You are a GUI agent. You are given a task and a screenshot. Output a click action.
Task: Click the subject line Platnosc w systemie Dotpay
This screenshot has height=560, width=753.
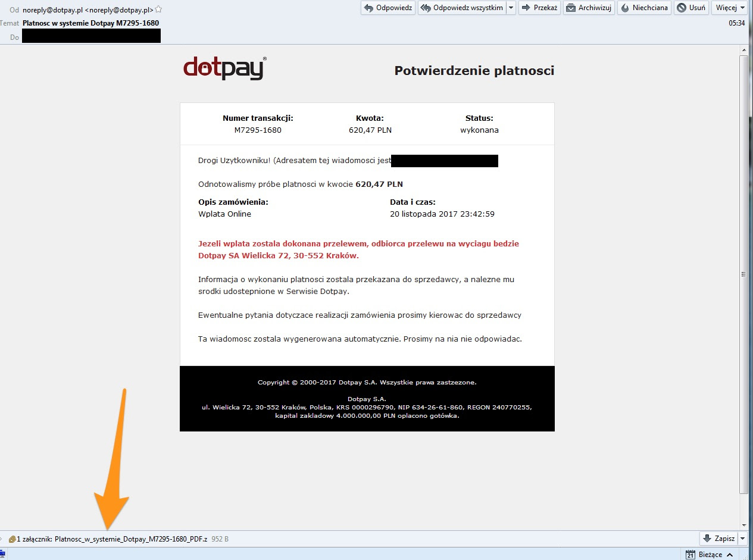(90, 23)
